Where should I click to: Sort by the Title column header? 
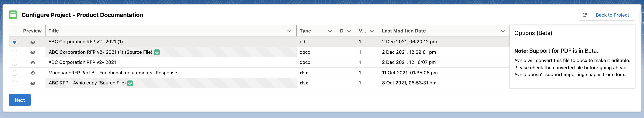54,31
